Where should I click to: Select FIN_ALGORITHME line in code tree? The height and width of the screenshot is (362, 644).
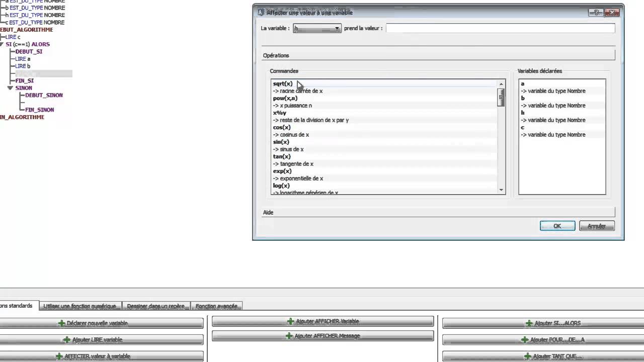point(22,117)
